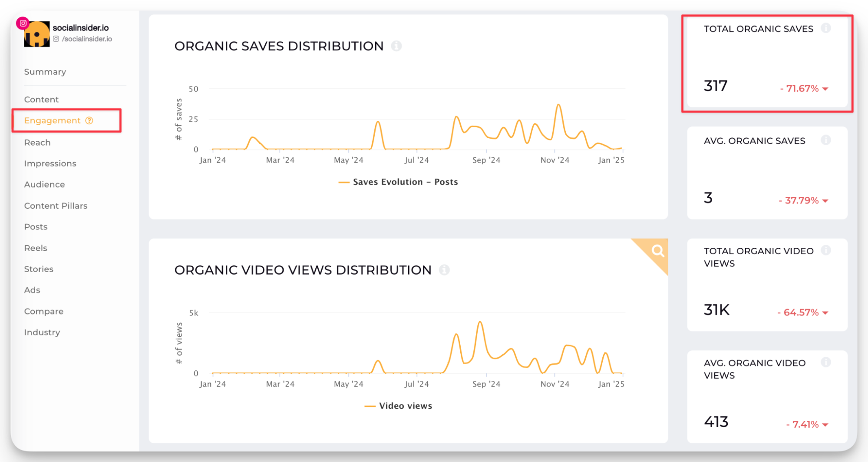Click the Organic Video Views Distribution heading
Viewport: 868px width, 462px height.
(303, 270)
